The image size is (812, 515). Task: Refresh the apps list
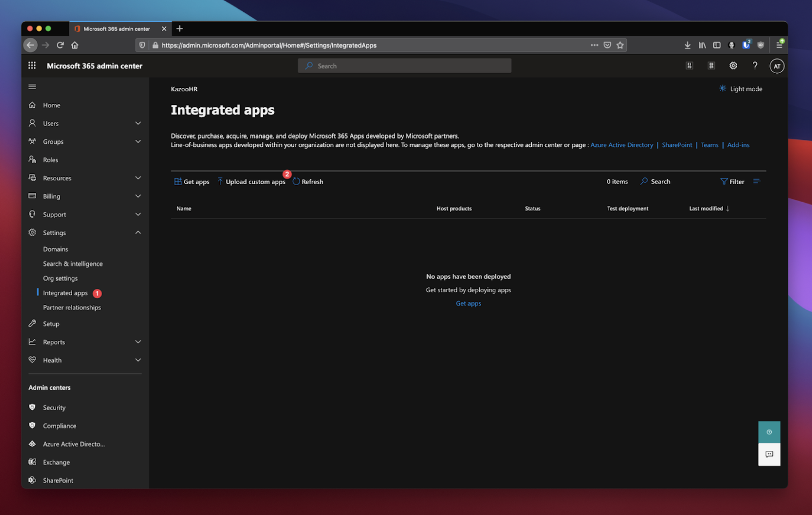(308, 181)
